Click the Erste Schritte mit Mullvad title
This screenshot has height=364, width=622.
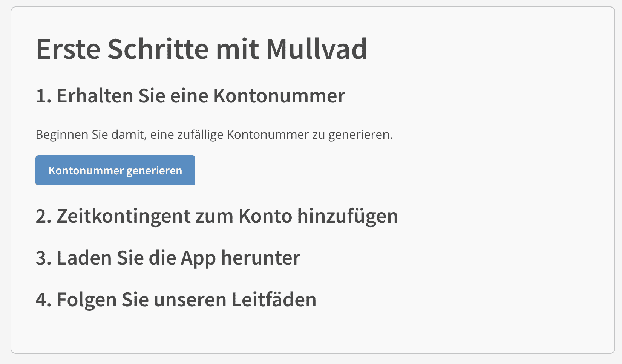tap(201, 49)
